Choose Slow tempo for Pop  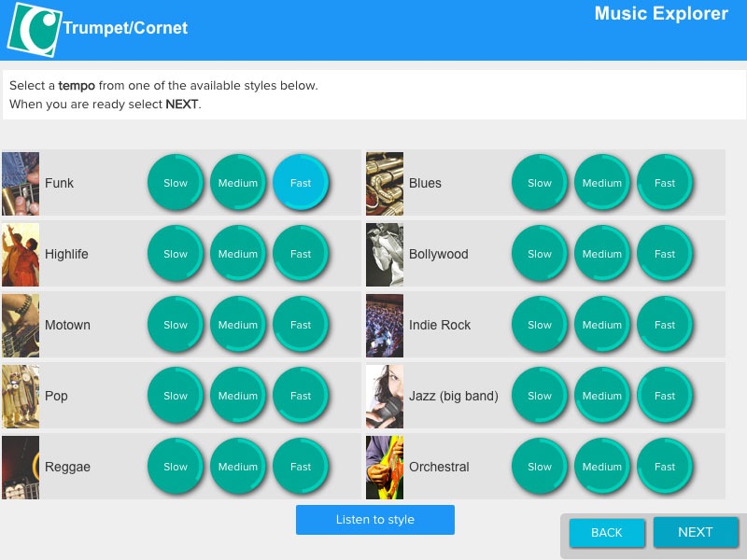tap(176, 396)
